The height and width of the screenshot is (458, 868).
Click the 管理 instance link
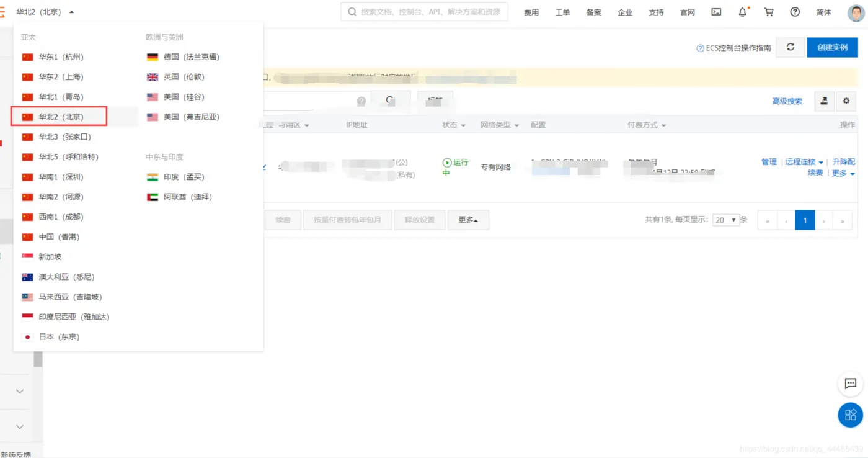[x=769, y=162]
